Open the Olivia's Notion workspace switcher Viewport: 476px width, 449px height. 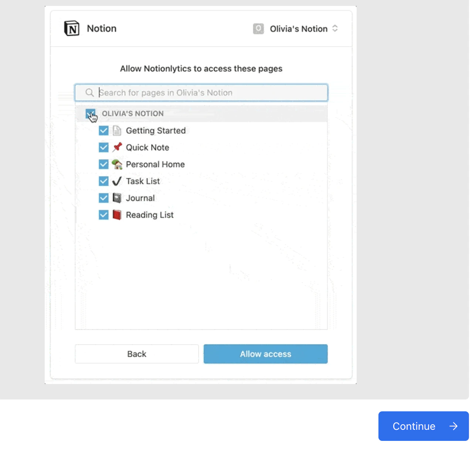tap(296, 28)
